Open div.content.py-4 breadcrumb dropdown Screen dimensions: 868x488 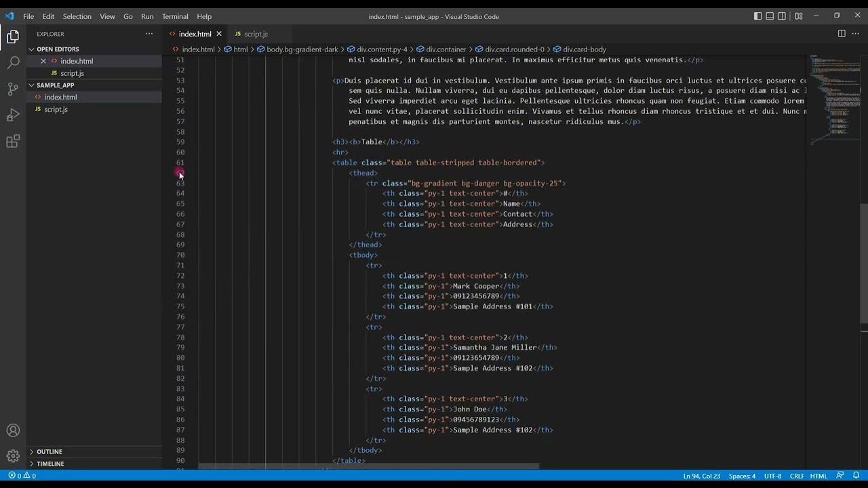(x=378, y=49)
